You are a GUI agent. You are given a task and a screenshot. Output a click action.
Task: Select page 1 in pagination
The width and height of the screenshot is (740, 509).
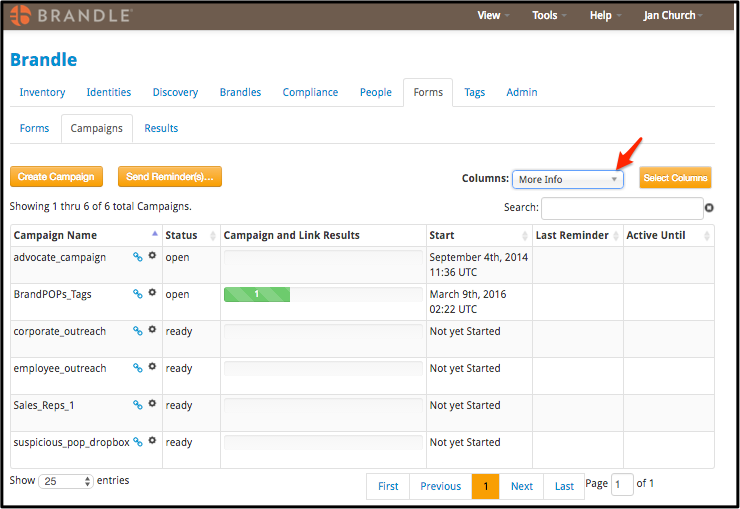[x=486, y=486]
